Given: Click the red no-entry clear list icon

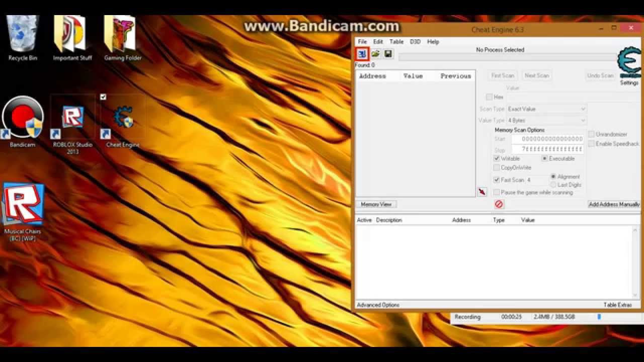Looking at the screenshot, I should pos(499,204).
